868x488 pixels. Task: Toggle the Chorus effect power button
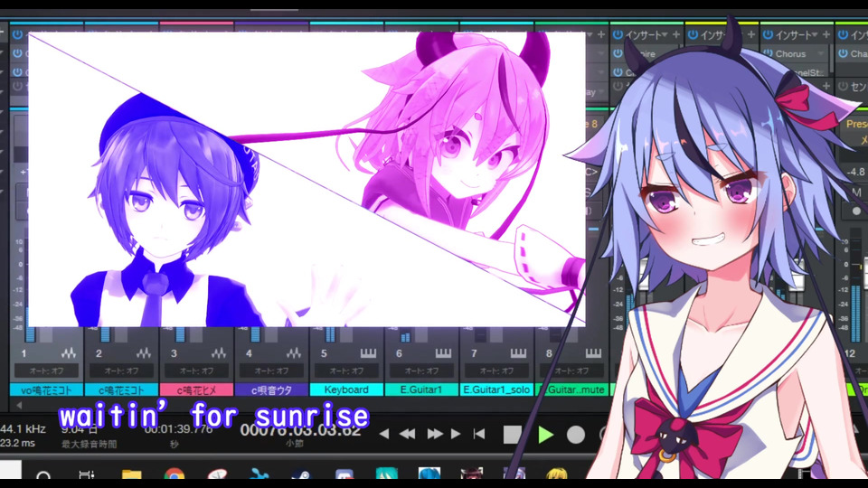[x=769, y=53]
